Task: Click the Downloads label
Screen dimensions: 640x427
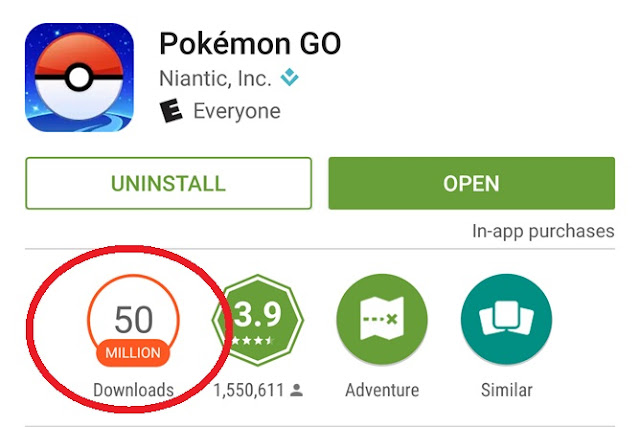Action: tap(133, 390)
